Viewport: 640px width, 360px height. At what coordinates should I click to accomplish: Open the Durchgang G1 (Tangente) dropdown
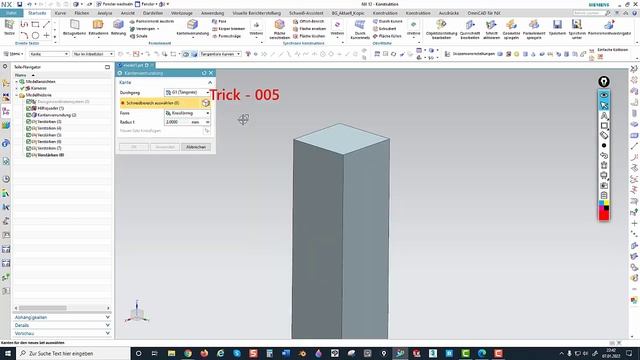187,93
